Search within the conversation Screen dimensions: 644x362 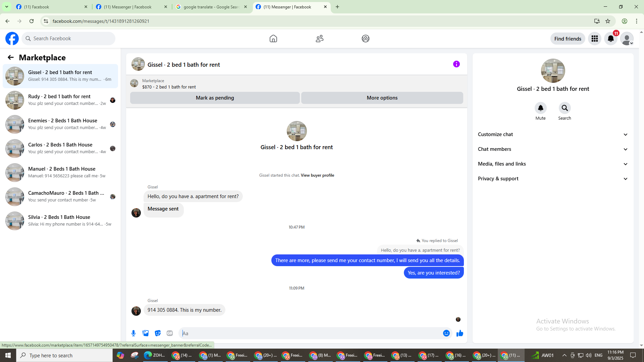565,108
